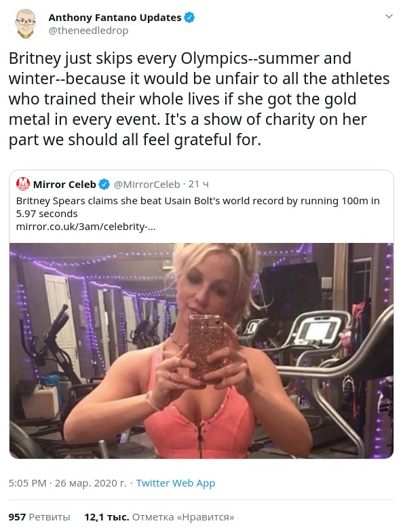This screenshot has width=403, height=532.
Task: Open Anthony Fantano Updates profile avatar
Action: pyautogui.click(x=25, y=24)
